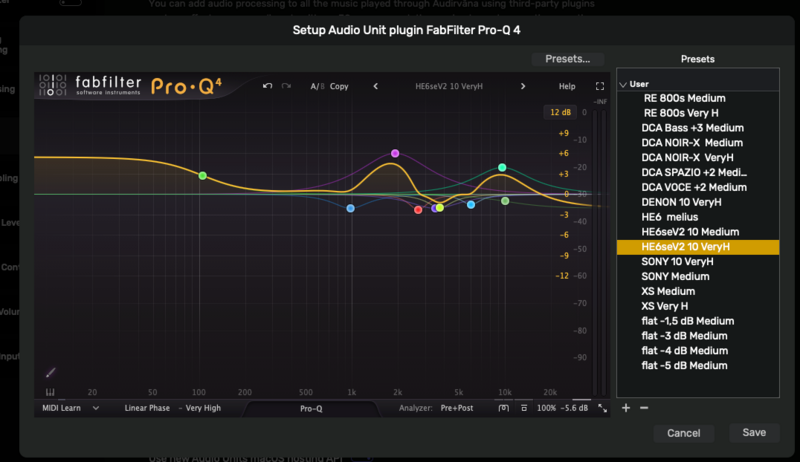Open the MIDI Learn dropdown arrow
800x462 pixels.
pyautogui.click(x=95, y=408)
